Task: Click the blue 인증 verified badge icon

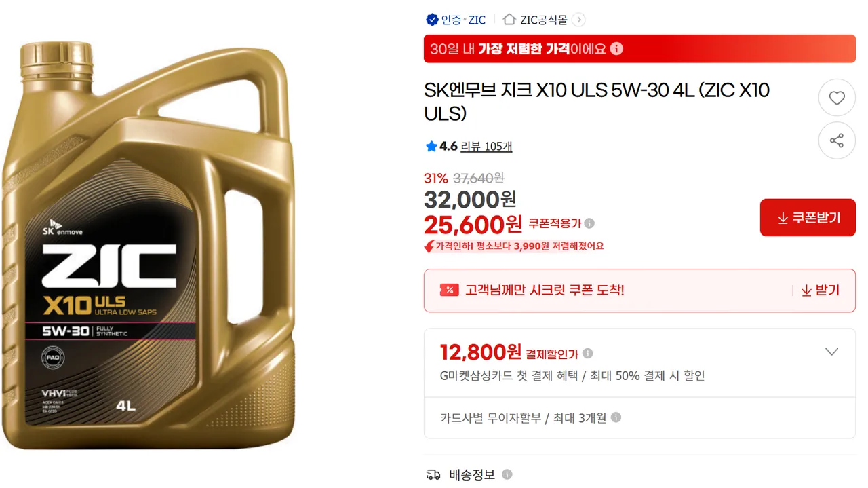Action: pos(432,20)
